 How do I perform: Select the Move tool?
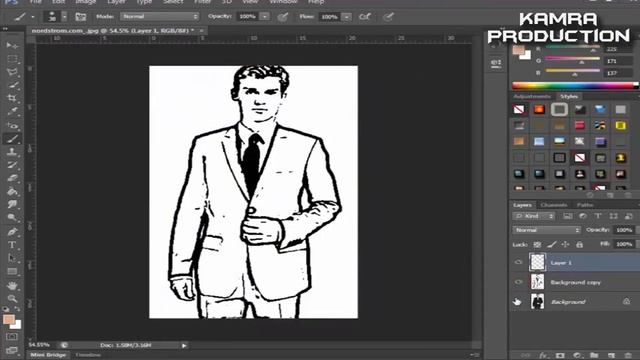tap(12, 45)
